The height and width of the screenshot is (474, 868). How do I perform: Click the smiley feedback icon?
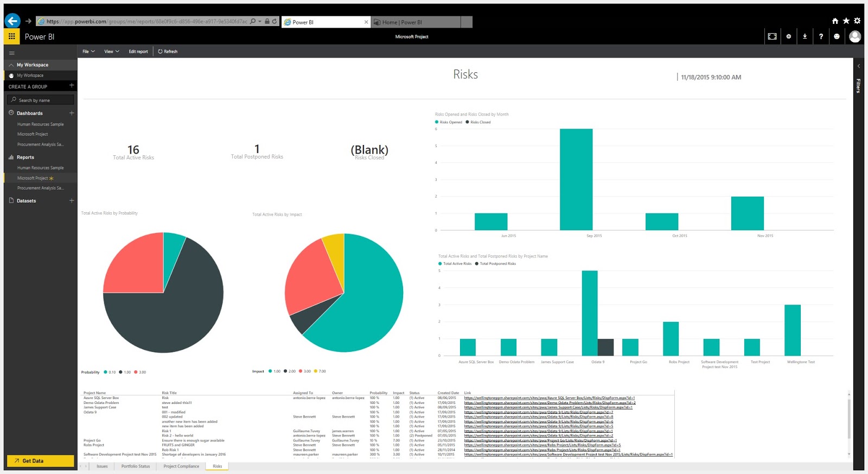837,36
